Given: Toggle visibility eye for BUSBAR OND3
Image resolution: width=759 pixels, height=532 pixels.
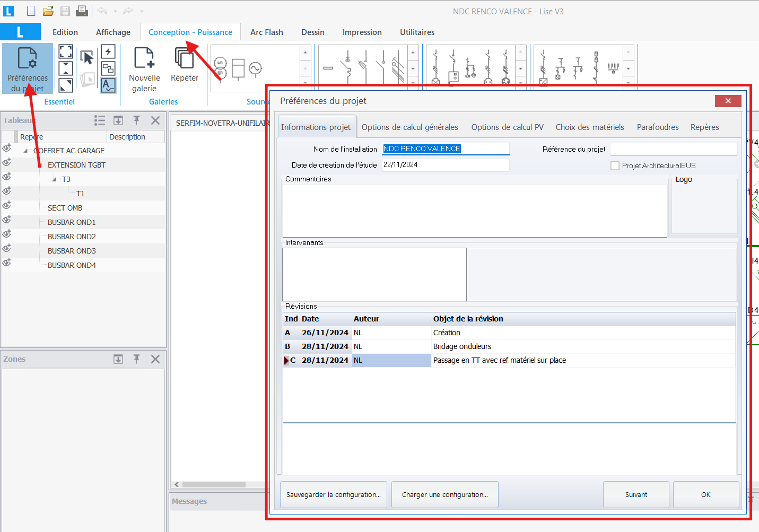Looking at the screenshot, I should [6, 248].
